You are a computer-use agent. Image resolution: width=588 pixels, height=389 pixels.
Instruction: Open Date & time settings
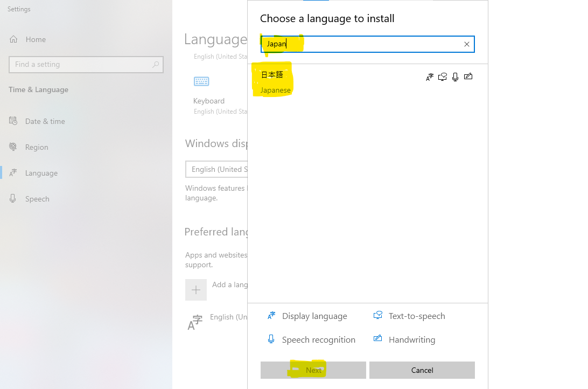point(45,121)
